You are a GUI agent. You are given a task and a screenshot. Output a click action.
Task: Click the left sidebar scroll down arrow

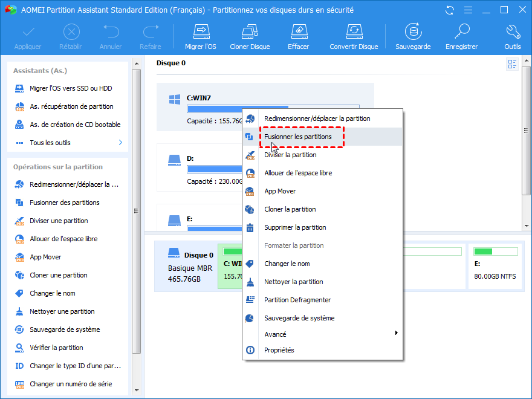pyautogui.click(x=137, y=391)
